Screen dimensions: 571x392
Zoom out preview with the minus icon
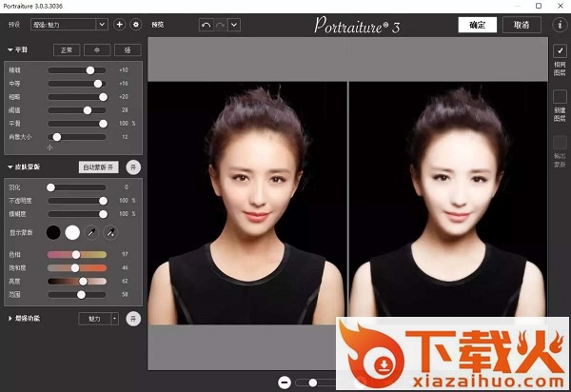click(x=285, y=382)
